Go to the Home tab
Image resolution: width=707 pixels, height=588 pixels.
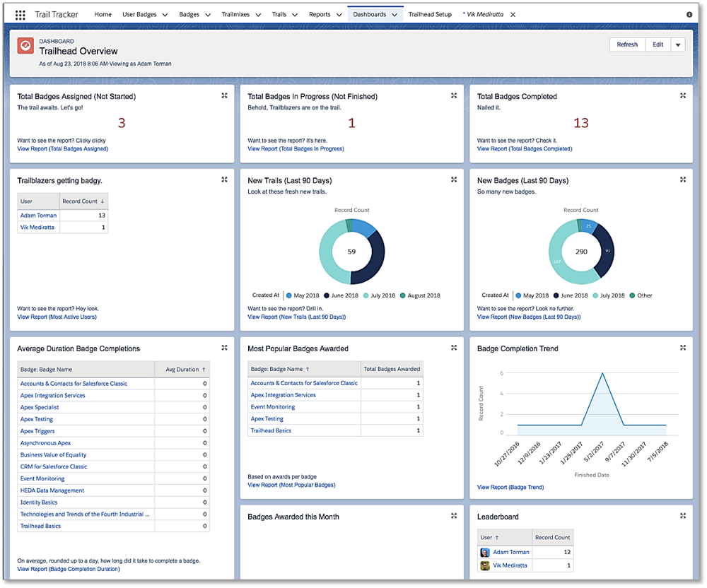pyautogui.click(x=103, y=14)
